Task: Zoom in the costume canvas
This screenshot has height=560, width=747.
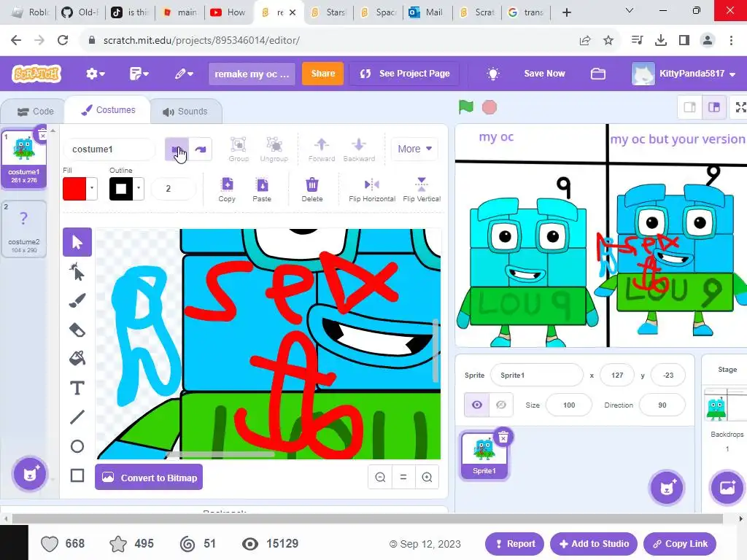Action: click(x=427, y=477)
